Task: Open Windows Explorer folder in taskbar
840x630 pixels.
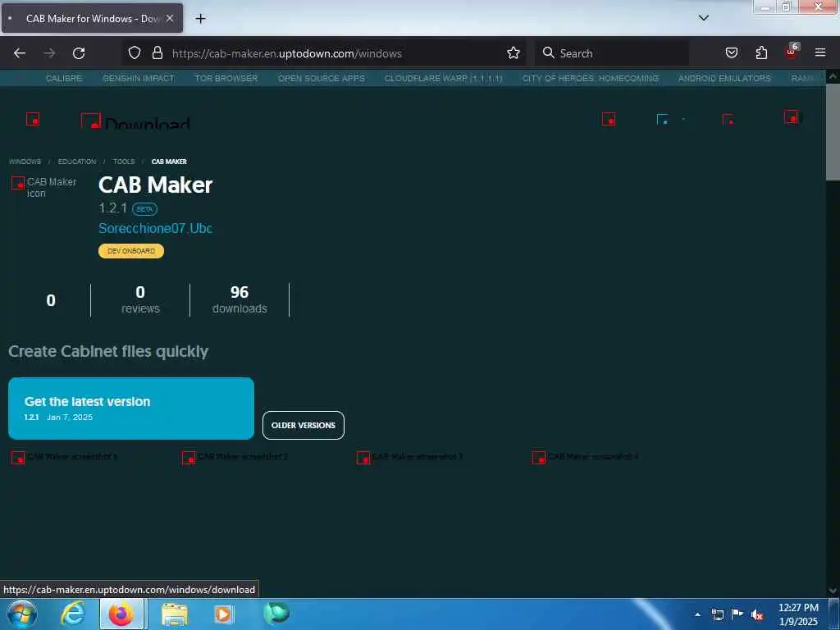Action: pos(175,614)
